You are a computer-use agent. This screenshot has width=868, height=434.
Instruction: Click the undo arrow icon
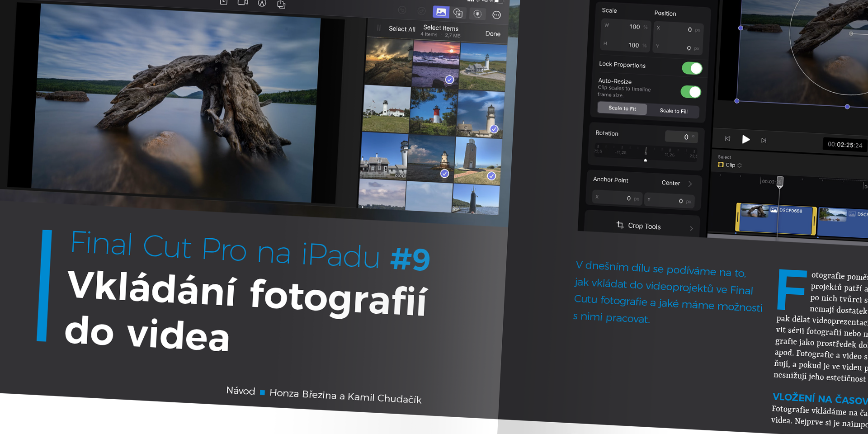[402, 10]
